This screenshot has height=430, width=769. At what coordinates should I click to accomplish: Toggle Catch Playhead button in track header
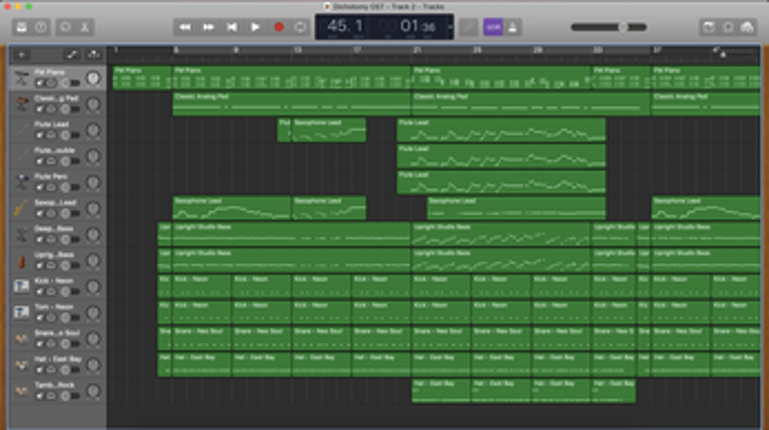(x=94, y=55)
